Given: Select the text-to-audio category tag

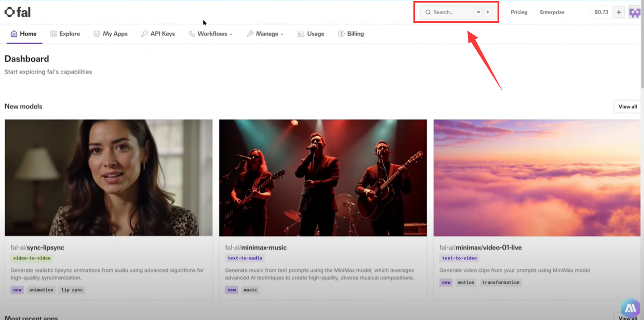Looking at the screenshot, I should [245, 258].
